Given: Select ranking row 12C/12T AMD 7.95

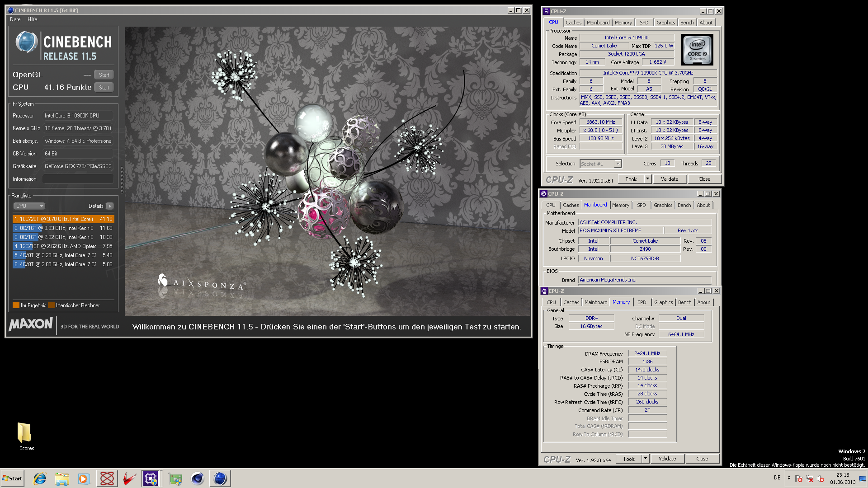Looking at the screenshot, I should click(63, 246).
